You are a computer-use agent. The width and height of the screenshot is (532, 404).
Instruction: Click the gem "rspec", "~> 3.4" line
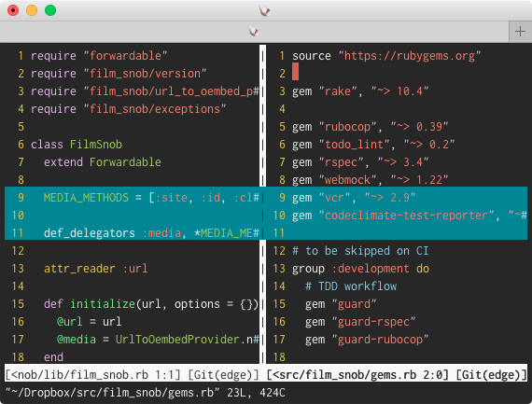pos(360,162)
